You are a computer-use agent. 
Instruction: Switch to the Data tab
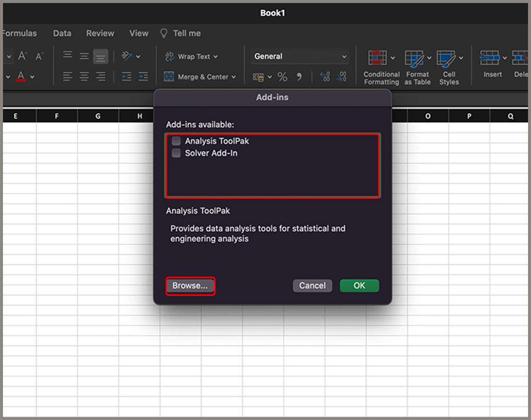coord(62,33)
